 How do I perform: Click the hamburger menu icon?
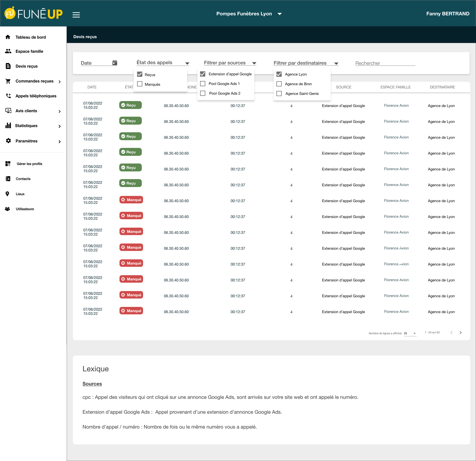coord(76,15)
